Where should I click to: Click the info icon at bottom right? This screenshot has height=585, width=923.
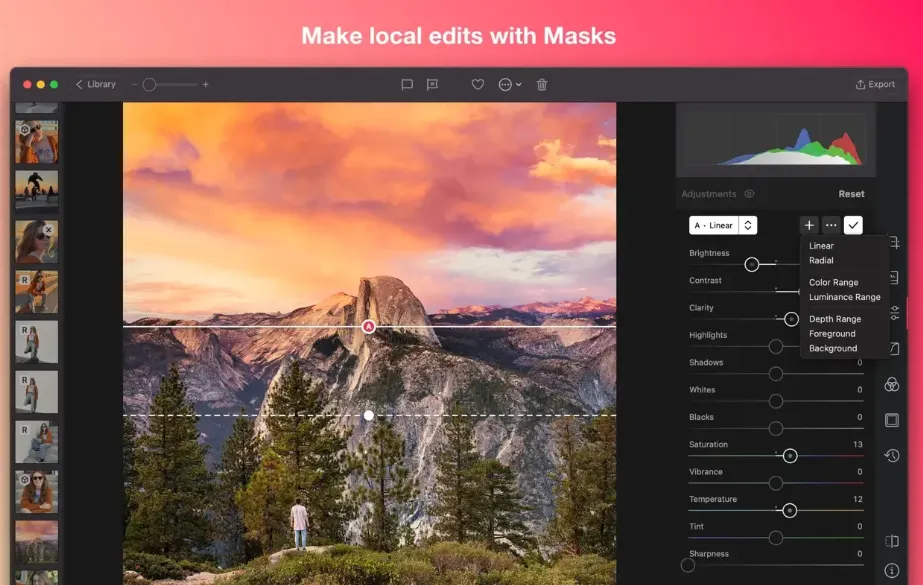tap(891, 570)
